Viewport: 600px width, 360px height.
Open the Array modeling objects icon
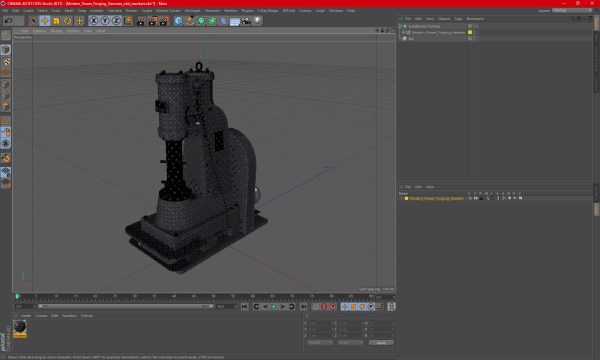(x=212, y=21)
